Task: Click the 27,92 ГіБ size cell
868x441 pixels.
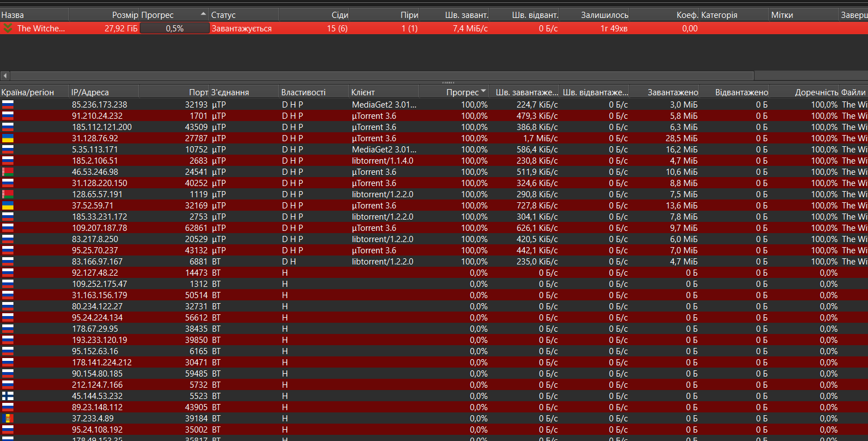Action: (x=121, y=28)
